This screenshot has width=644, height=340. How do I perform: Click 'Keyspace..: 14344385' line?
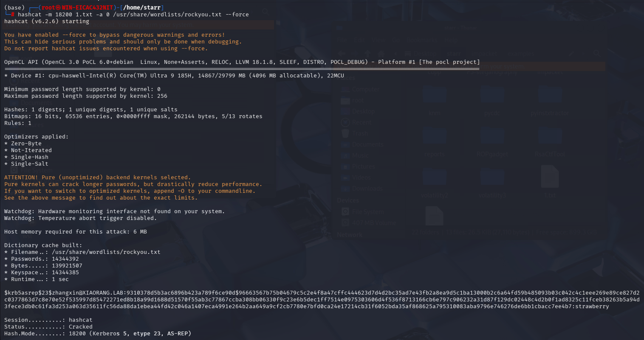coord(41,272)
